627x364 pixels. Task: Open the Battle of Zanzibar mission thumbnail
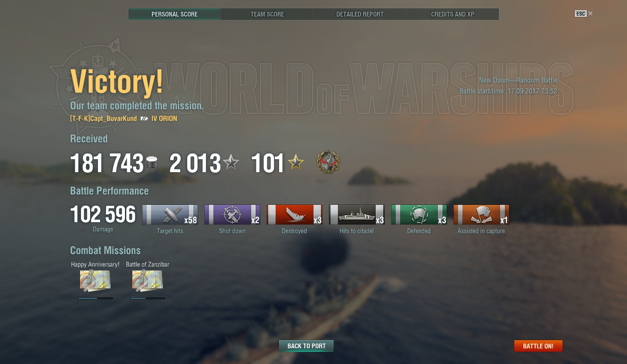click(147, 281)
